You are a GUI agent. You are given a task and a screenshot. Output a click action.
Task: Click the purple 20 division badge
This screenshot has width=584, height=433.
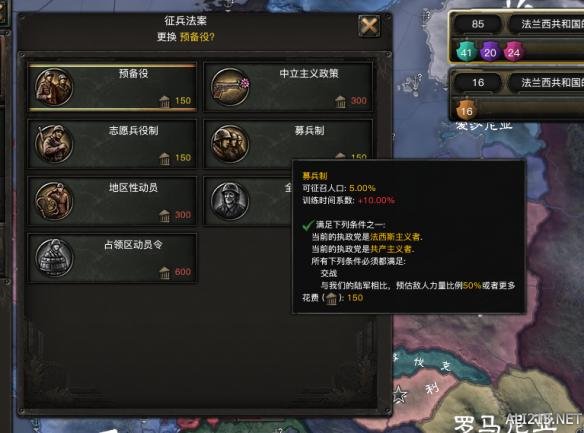[490, 52]
